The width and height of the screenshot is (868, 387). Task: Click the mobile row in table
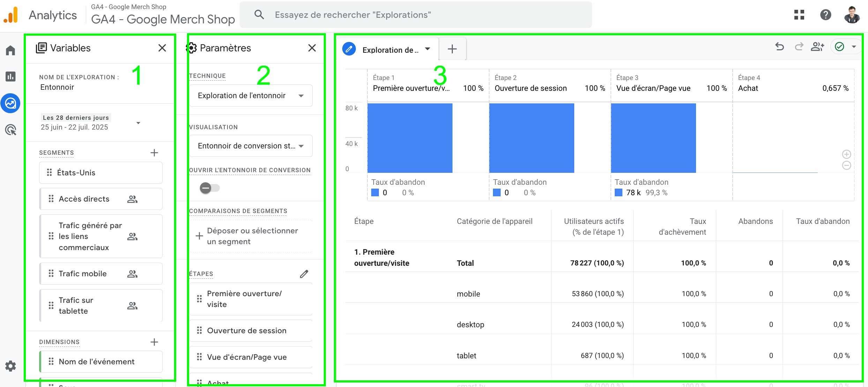[x=602, y=294]
